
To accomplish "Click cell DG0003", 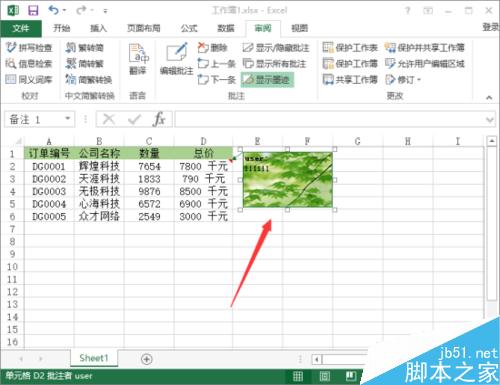I will point(49,191).
